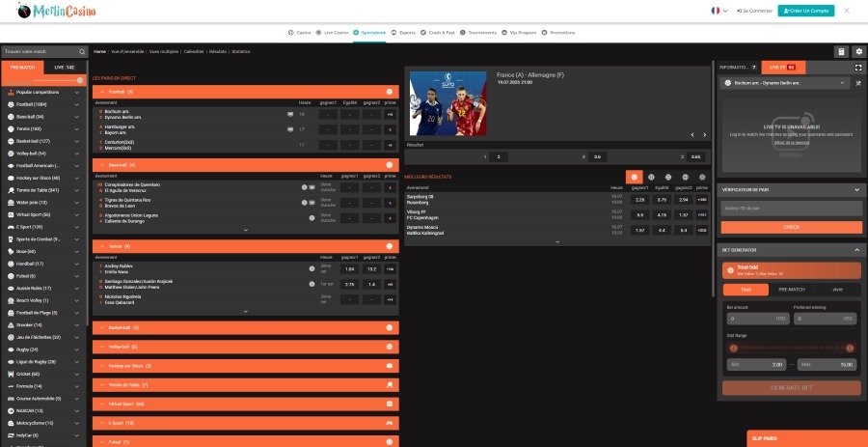Expand the live Hockey sur Glace section
Image resolution: width=868 pixels, height=447 pixels.
point(102,366)
